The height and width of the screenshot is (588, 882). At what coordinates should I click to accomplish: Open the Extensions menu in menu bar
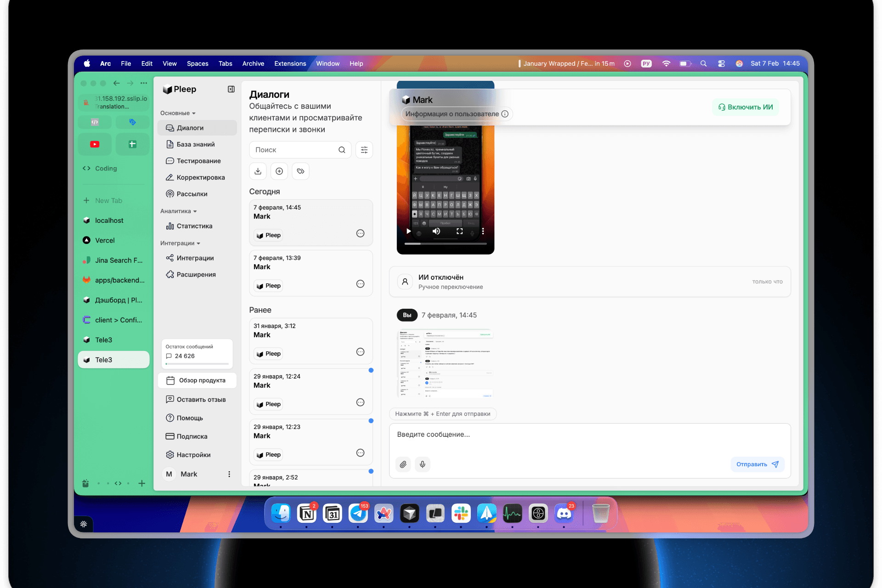(290, 63)
